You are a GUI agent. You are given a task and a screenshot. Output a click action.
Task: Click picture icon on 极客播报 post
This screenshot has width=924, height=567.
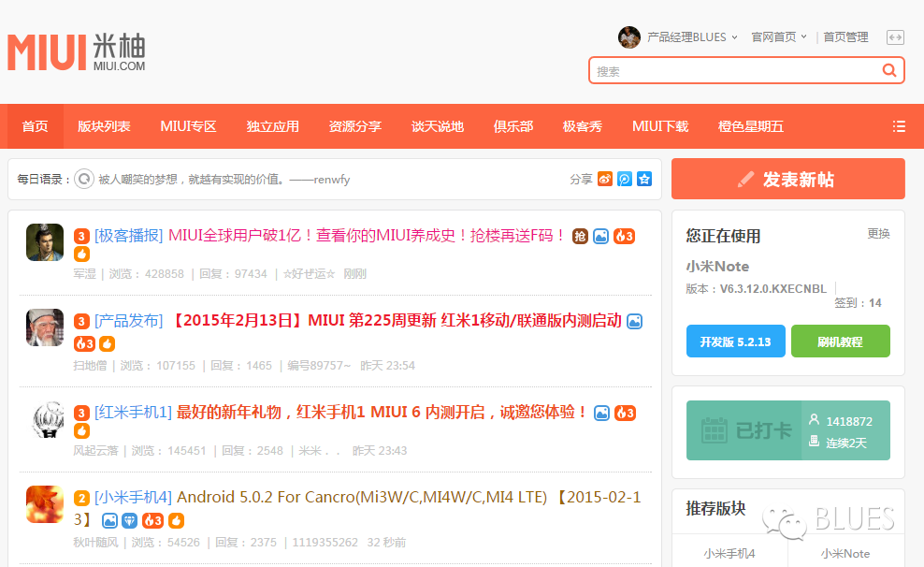pyautogui.click(x=600, y=237)
